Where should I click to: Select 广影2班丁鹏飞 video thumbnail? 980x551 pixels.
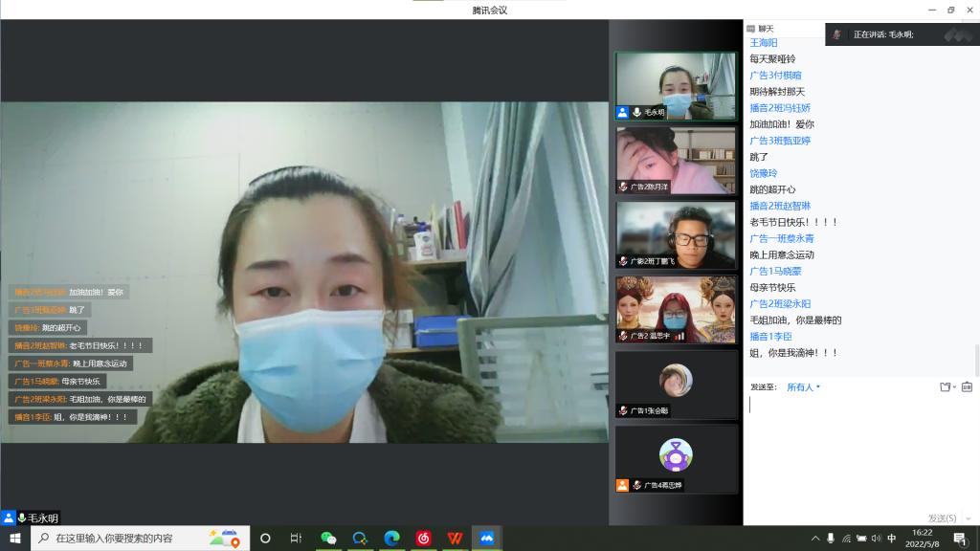pos(676,235)
